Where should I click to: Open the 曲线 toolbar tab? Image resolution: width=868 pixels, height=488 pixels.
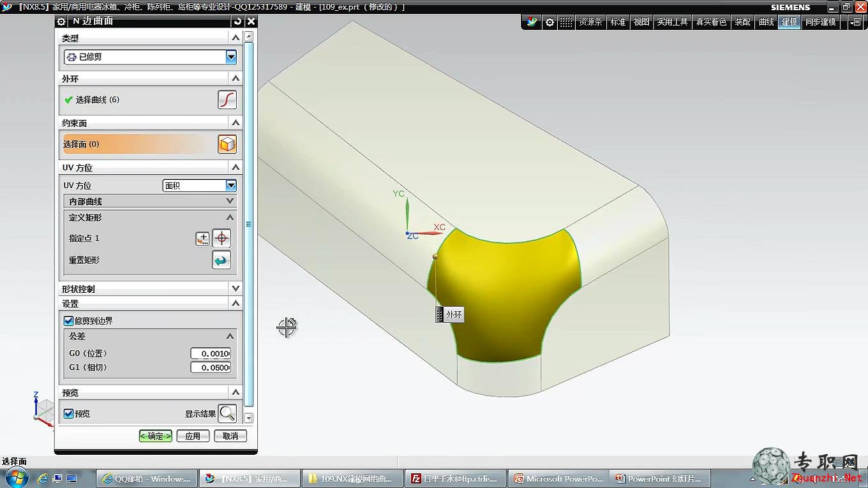point(766,22)
